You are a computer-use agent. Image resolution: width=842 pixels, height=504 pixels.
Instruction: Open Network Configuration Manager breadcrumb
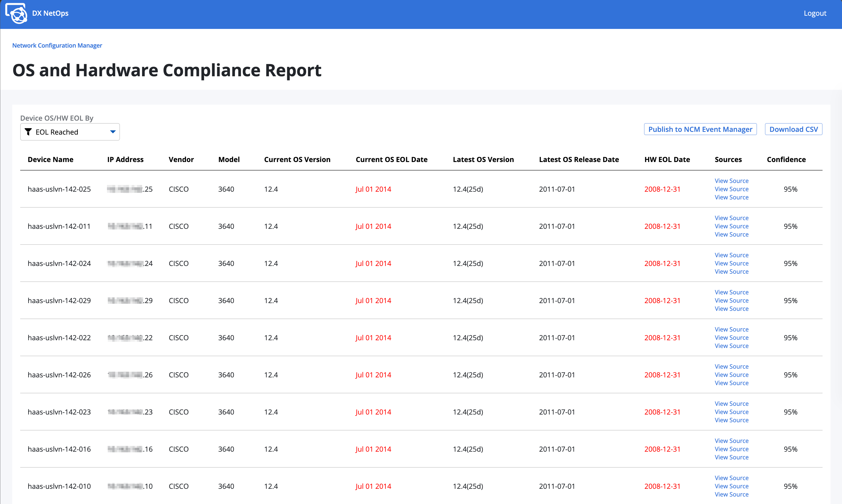click(57, 46)
